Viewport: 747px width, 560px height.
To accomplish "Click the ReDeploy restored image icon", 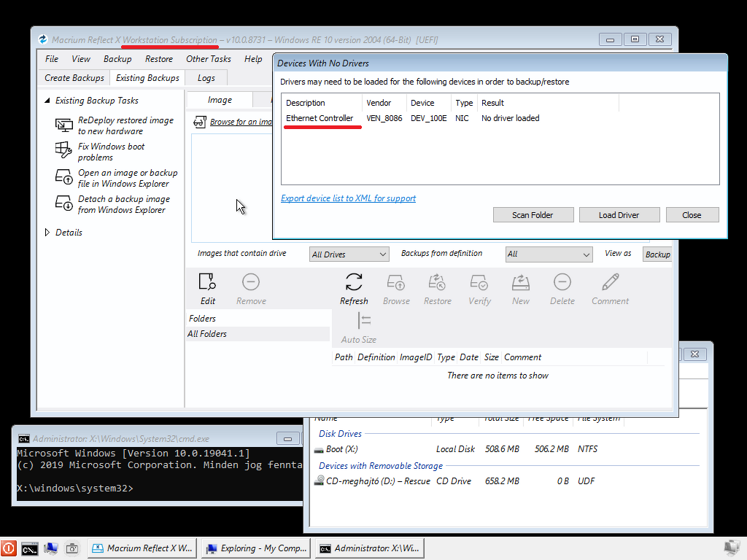I will pos(63,125).
